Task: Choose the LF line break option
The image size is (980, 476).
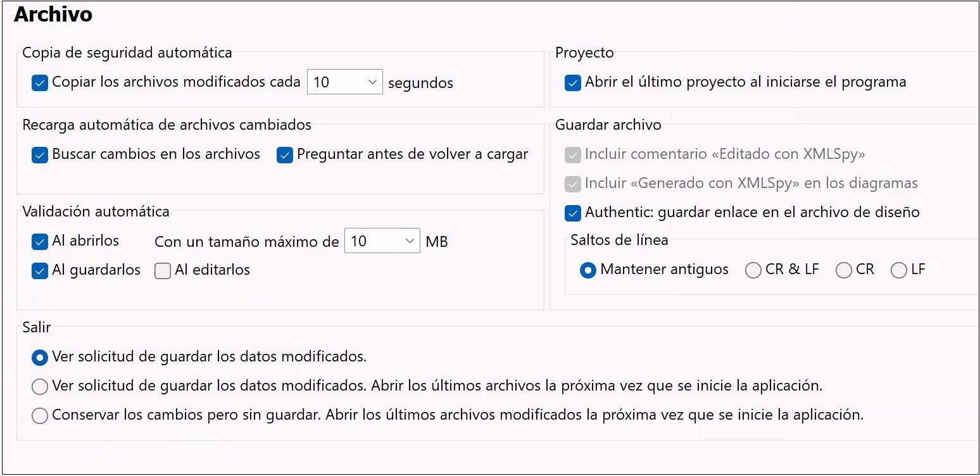Action: point(899,270)
